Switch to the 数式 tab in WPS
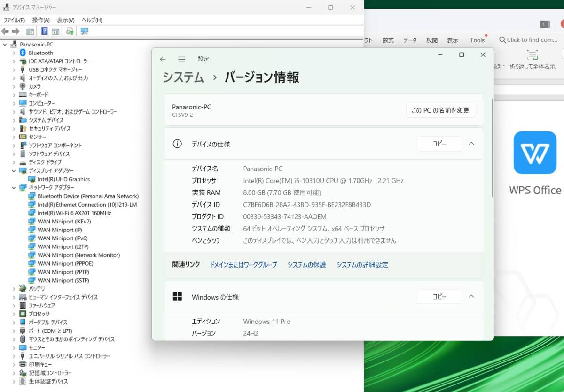 388,40
